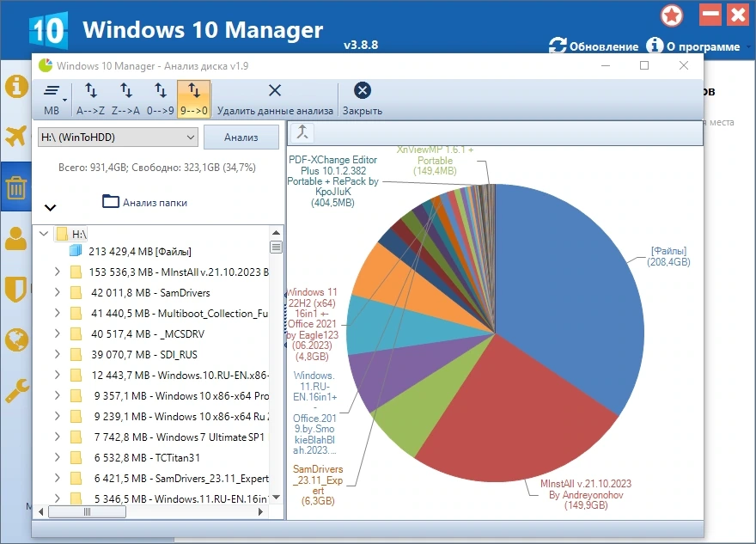Expand the Windows.10.RU-EN.x86 folder node
This screenshot has width=756, height=544.
point(57,375)
